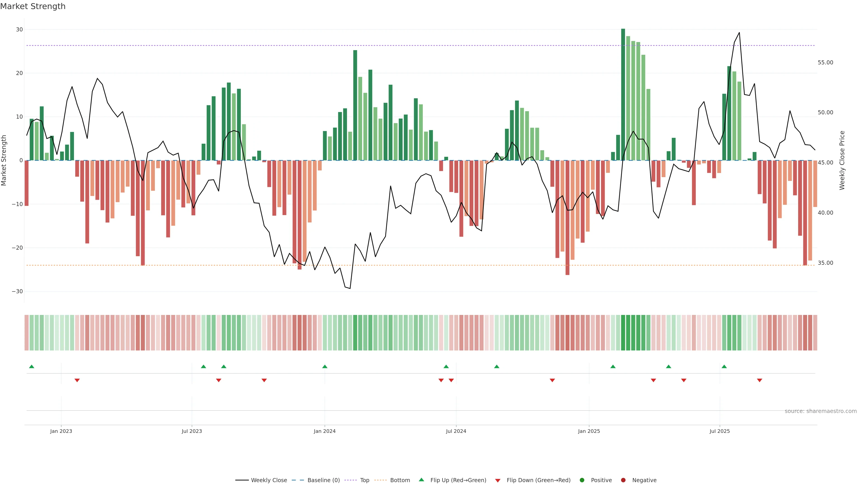868x488 pixels.
Task: Click the dark red Negative circle legend icon
Action: tap(623, 480)
